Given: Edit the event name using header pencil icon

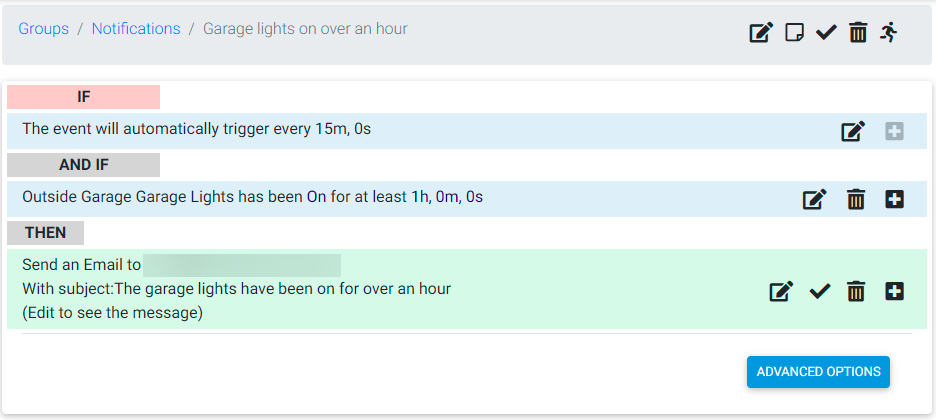Looking at the screenshot, I should tap(761, 32).
